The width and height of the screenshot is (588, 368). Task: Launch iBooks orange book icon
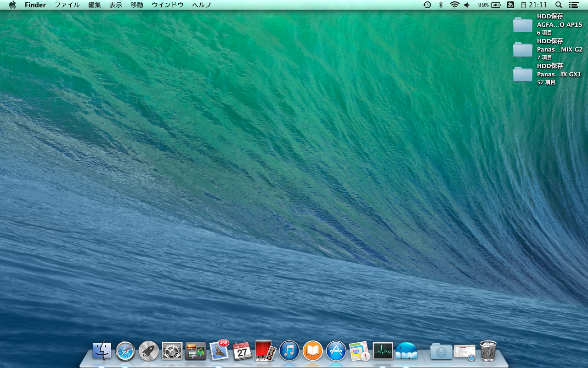point(313,351)
